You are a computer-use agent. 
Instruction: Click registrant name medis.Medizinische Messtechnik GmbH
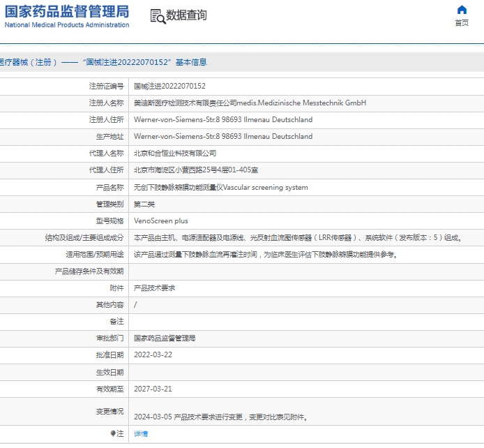tap(301, 103)
